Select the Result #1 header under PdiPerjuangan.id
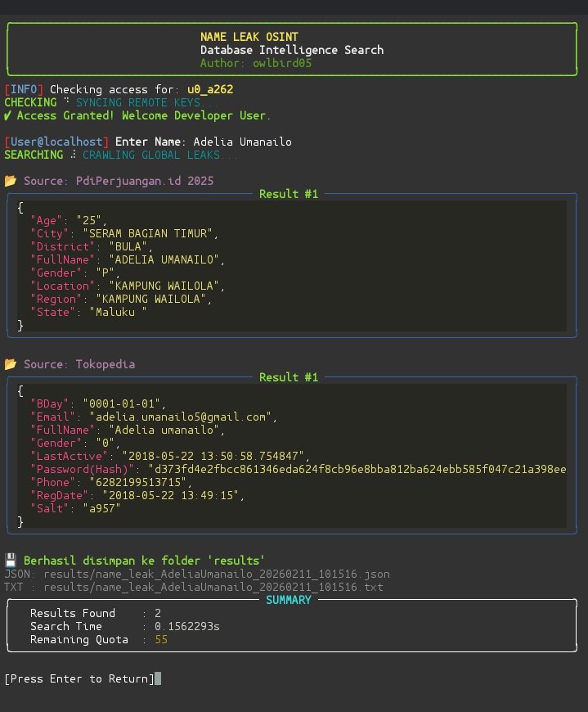 pos(289,194)
